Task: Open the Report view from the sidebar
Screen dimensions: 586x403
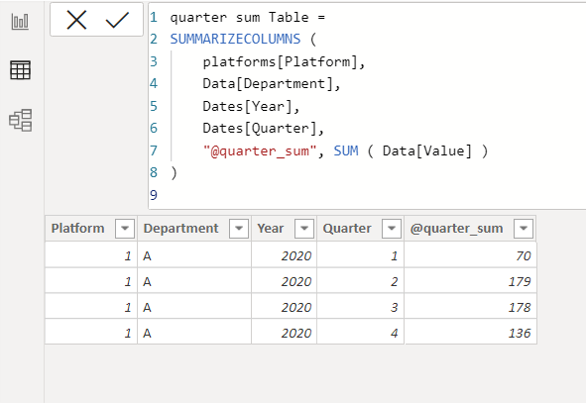Action: 20,22
